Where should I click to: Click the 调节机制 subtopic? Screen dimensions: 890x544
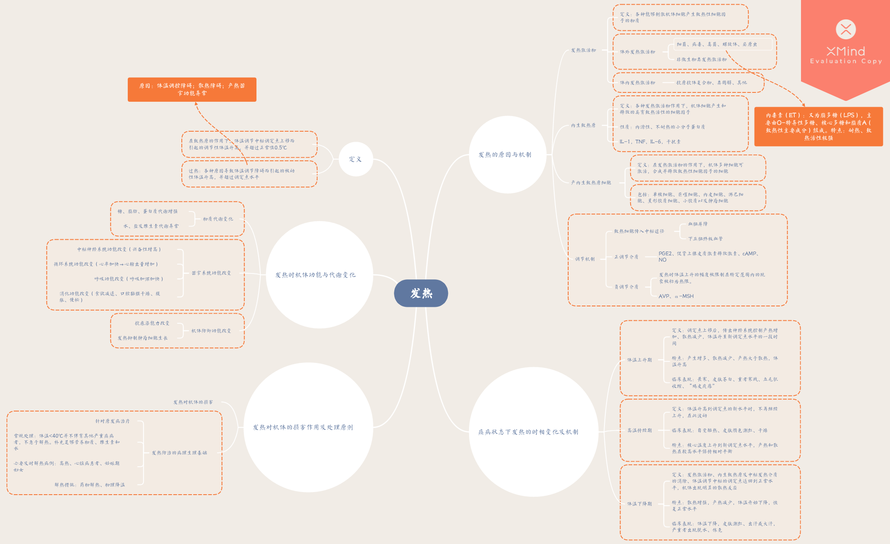point(583,259)
